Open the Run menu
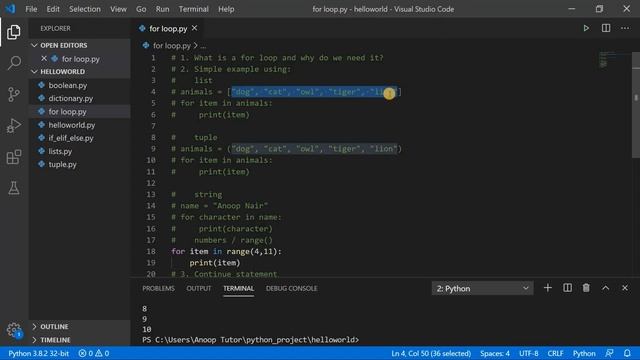This screenshot has width=640, height=360. coord(162,9)
